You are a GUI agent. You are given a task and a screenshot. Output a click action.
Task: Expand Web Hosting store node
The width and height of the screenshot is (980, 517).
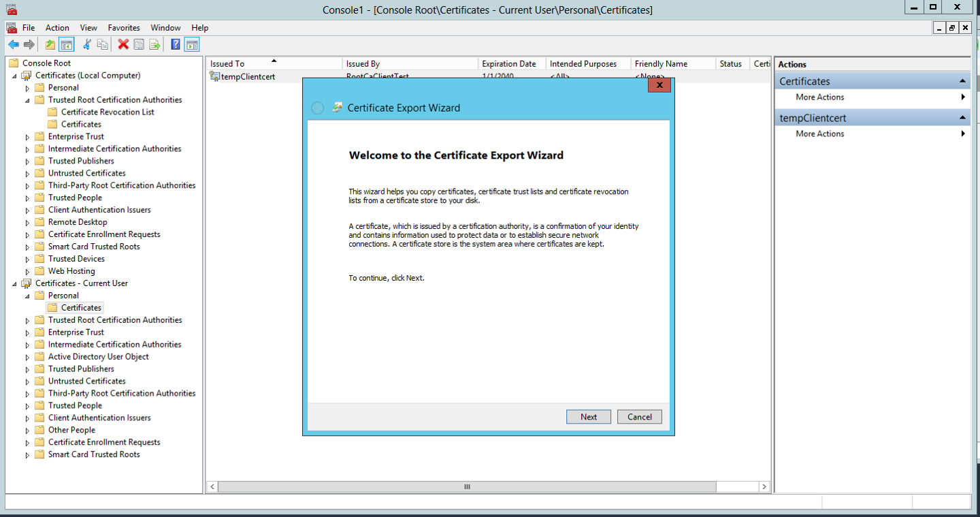[28, 272]
